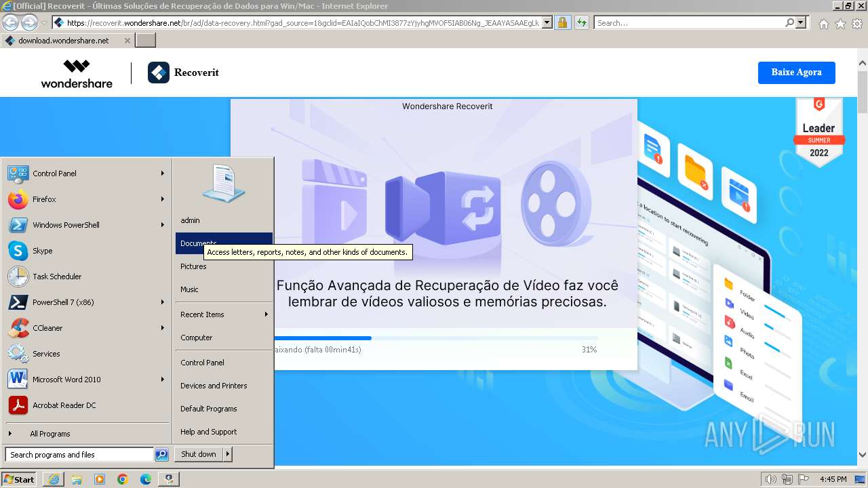Open Services from the Start menu
The width and height of the screenshot is (868, 488).
(x=87, y=354)
